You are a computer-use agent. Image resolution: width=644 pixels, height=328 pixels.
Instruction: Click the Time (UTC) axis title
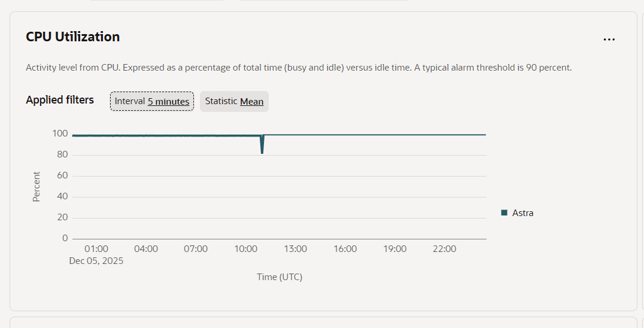pyautogui.click(x=280, y=277)
